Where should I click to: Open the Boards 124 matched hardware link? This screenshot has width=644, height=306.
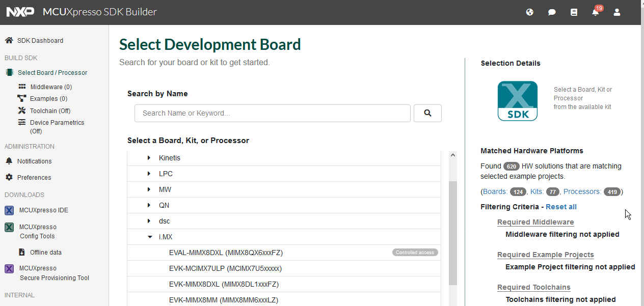494,191
